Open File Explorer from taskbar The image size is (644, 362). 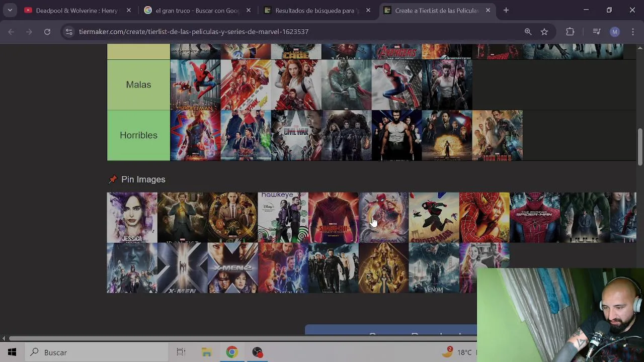tap(207, 352)
